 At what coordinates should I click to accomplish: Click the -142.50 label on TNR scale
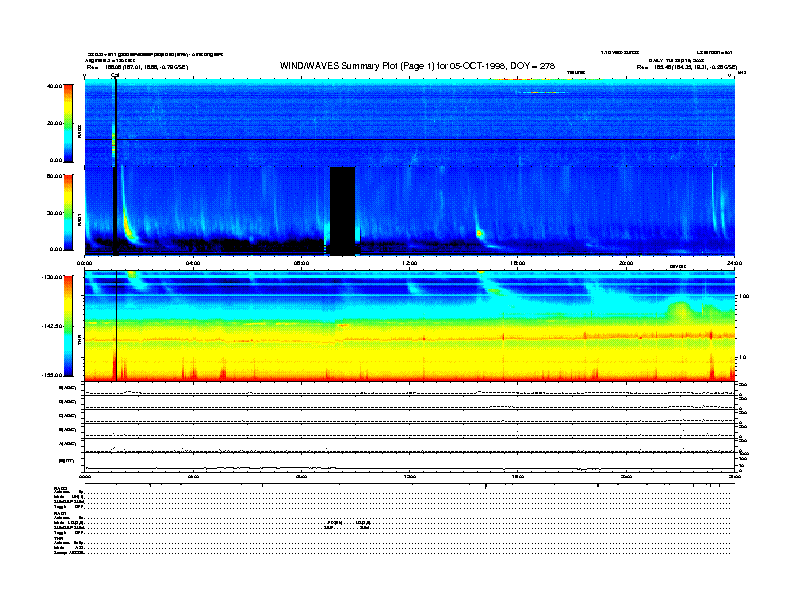(x=52, y=326)
